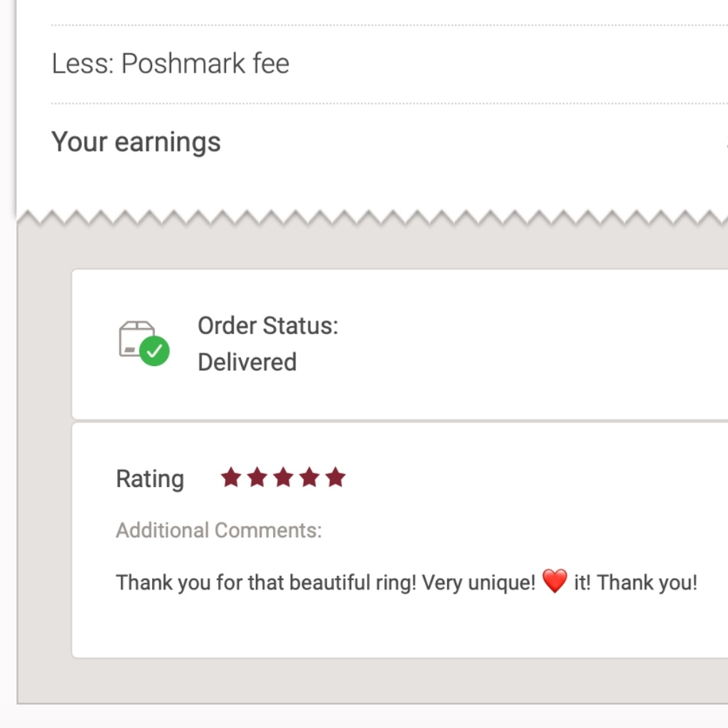This screenshot has height=728, width=728.
Task: Click the "Very unique!" phrase in comment
Action: (x=479, y=582)
